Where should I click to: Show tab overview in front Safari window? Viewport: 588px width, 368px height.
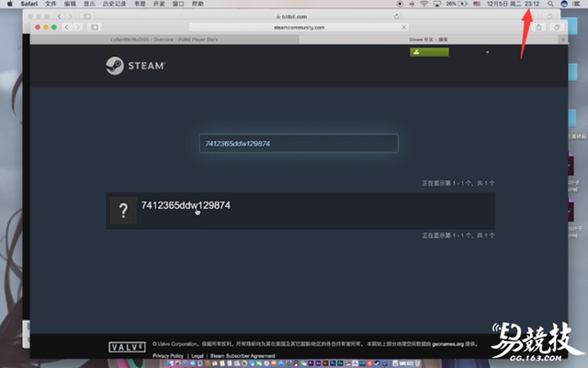557,27
